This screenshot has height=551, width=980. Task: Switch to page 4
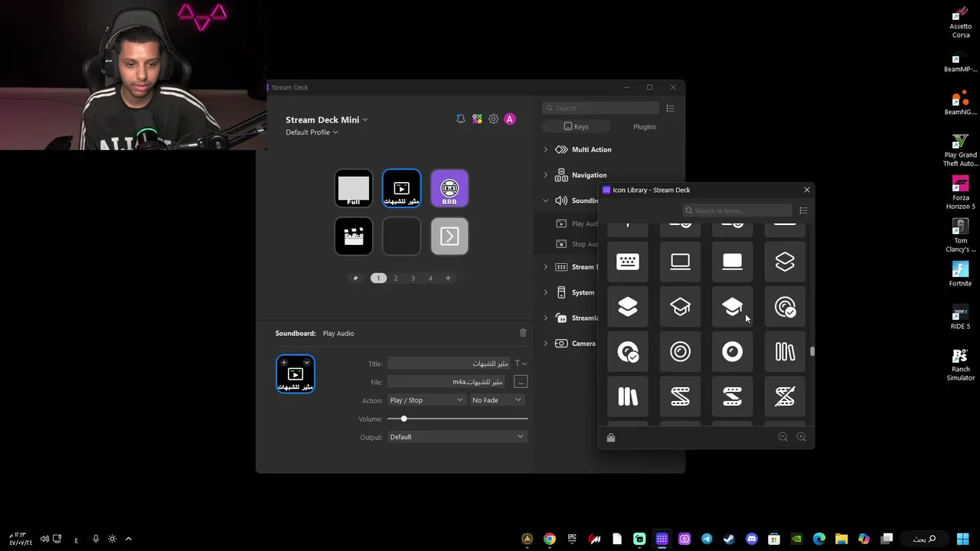pyautogui.click(x=430, y=278)
